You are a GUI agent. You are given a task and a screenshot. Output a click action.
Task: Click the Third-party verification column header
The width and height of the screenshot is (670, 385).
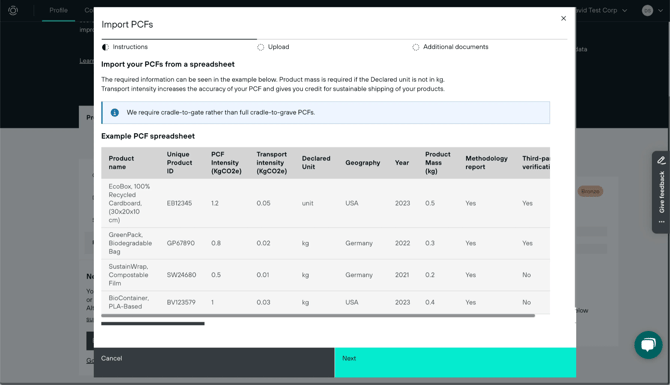536,163
